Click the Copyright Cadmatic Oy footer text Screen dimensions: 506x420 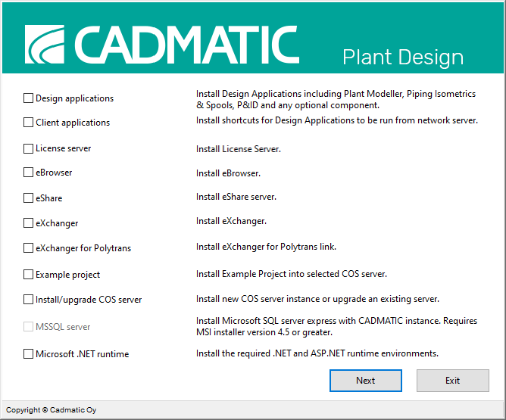tap(52, 410)
